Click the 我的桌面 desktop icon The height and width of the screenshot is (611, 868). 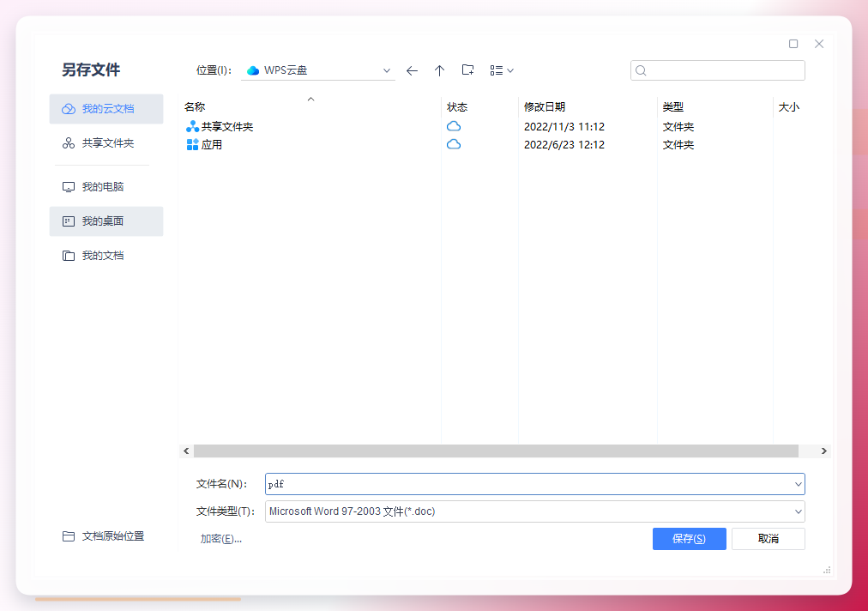click(69, 221)
